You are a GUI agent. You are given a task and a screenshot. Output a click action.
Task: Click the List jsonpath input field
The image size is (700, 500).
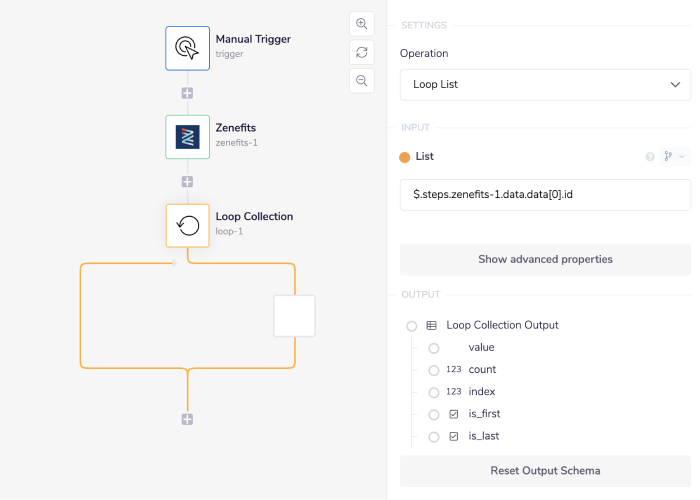(x=545, y=195)
